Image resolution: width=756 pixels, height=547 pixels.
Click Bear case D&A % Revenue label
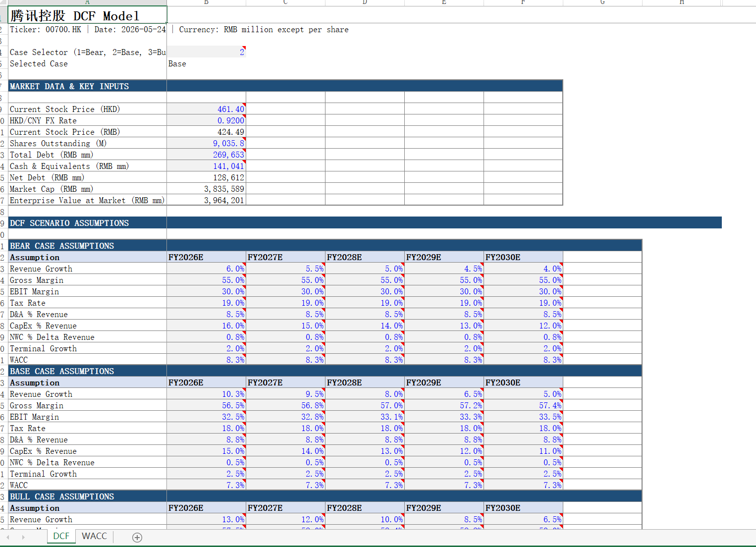click(x=88, y=314)
